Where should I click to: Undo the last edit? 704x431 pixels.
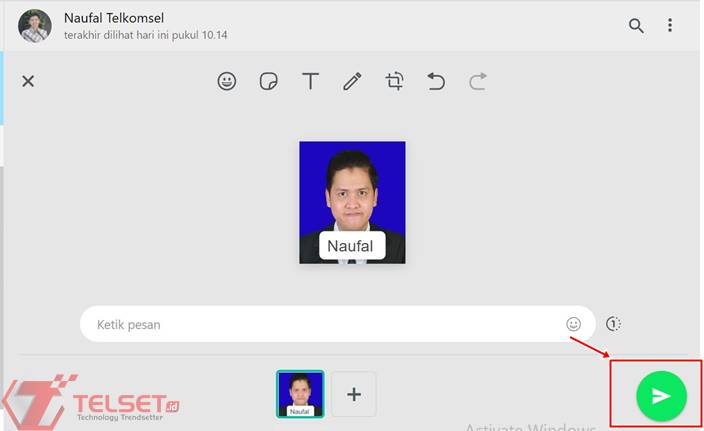click(436, 82)
